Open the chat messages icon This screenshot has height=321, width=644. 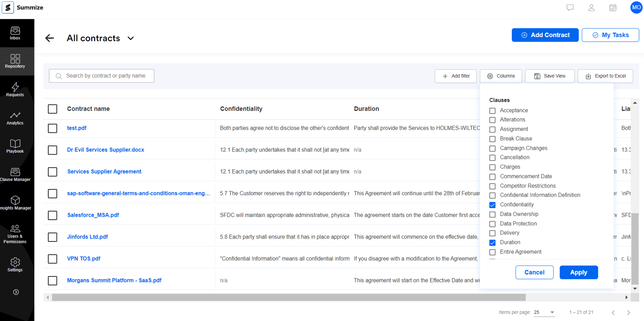coord(570,7)
